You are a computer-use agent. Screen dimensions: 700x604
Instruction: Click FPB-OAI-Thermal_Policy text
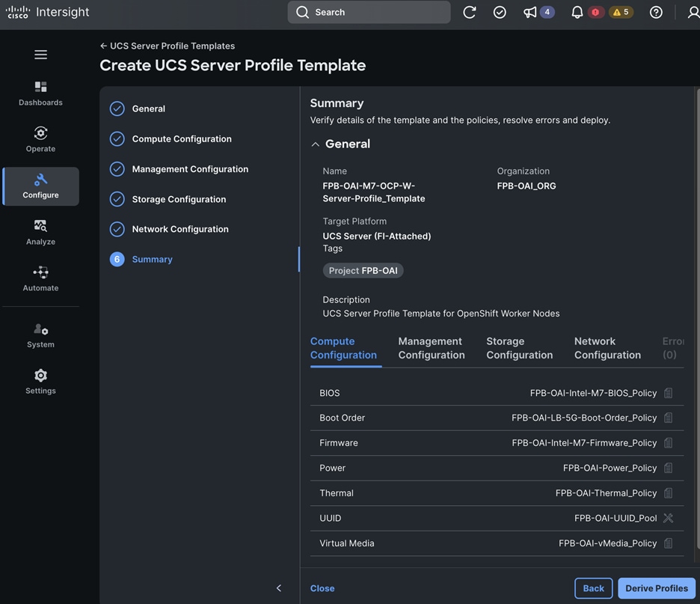(x=607, y=493)
